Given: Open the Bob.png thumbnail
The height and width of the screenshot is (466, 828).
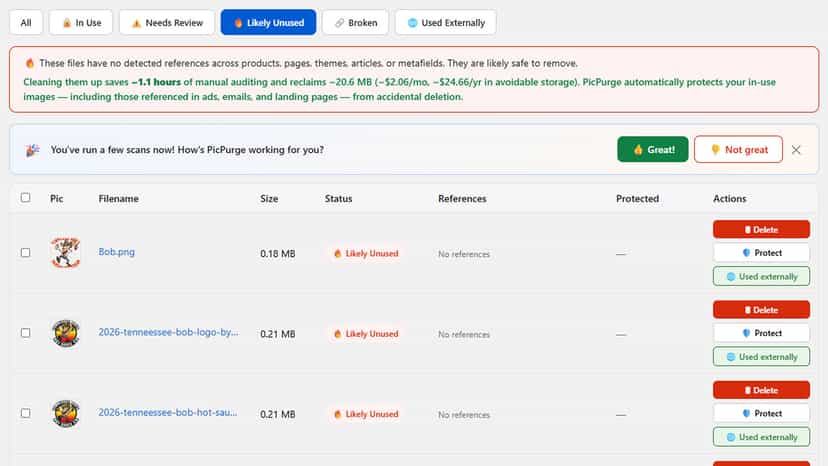Looking at the screenshot, I should pyautogui.click(x=65, y=253).
